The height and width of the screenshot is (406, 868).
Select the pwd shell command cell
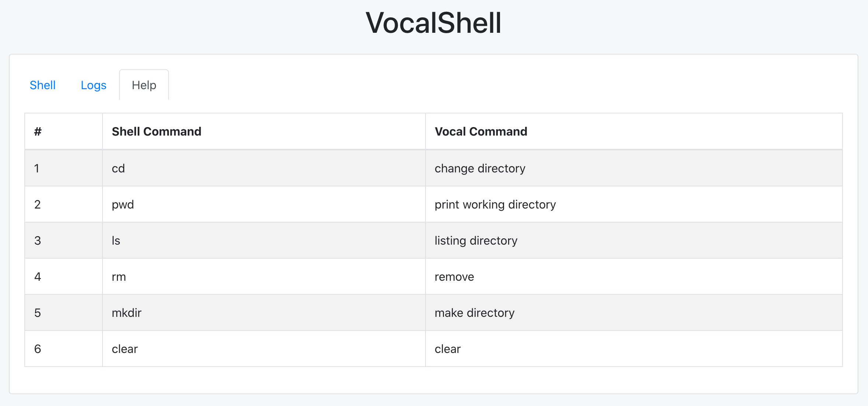123,204
